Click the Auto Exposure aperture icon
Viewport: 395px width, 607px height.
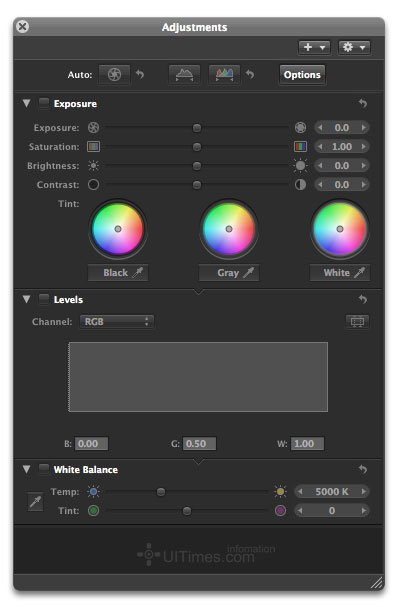point(114,74)
